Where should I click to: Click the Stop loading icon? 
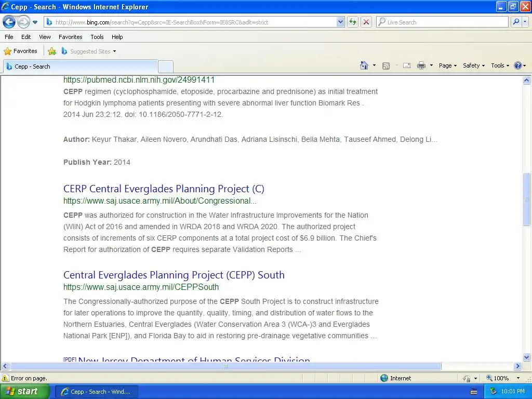[x=366, y=22]
